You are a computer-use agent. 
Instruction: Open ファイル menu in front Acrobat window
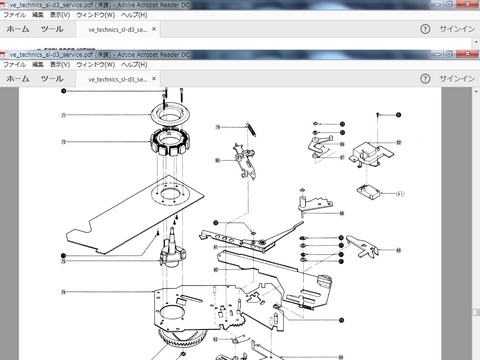coord(14,64)
